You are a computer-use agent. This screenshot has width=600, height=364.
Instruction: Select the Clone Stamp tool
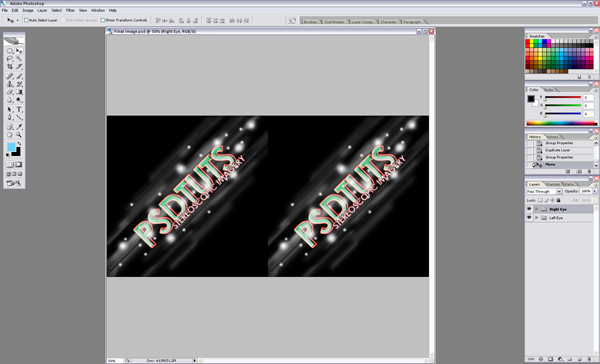coord(10,84)
